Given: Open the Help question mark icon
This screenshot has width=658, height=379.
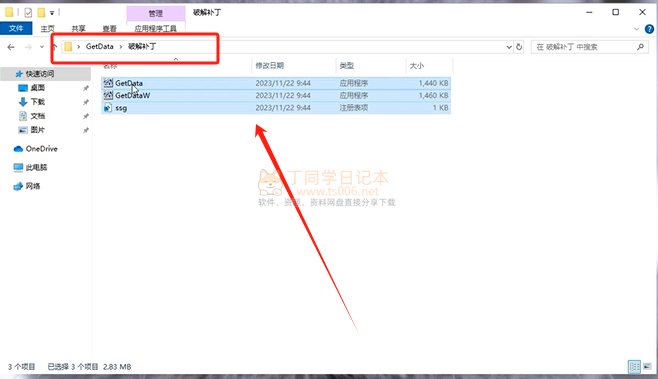Looking at the screenshot, I should pyautogui.click(x=649, y=29).
